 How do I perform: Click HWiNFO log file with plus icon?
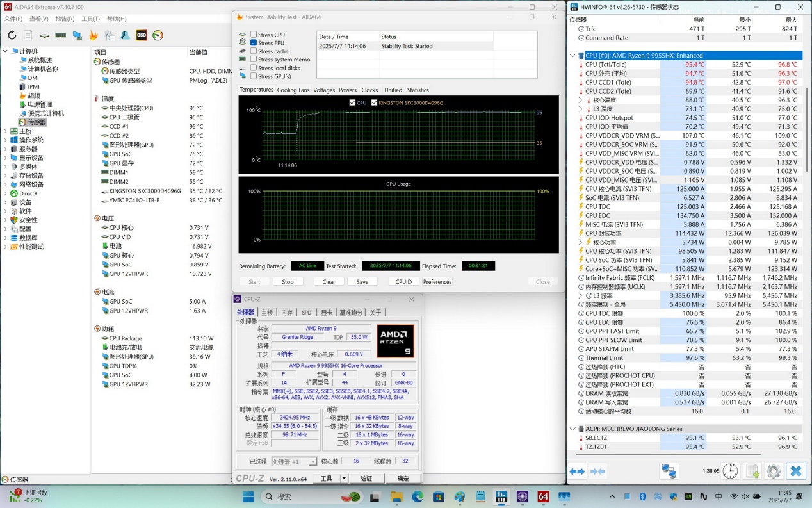coord(752,471)
